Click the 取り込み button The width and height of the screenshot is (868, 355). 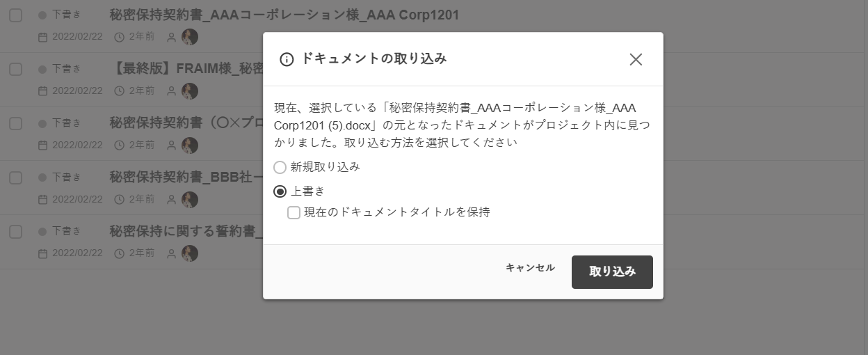(x=612, y=271)
